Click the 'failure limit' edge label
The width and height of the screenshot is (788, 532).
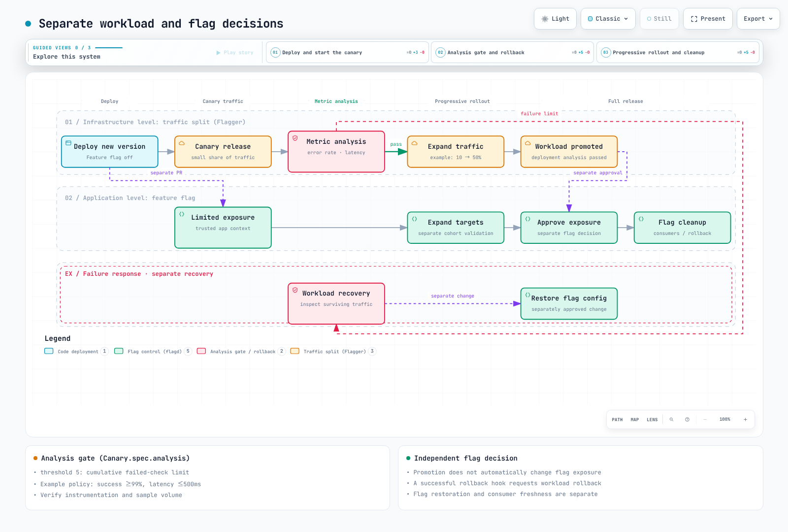[x=539, y=114]
